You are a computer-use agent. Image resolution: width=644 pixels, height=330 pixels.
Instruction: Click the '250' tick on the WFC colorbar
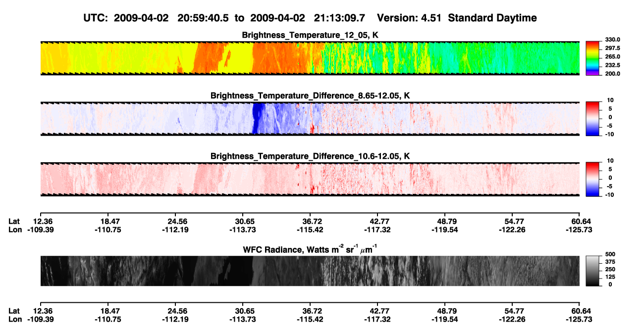pyautogui.click(x=611, y=269)
